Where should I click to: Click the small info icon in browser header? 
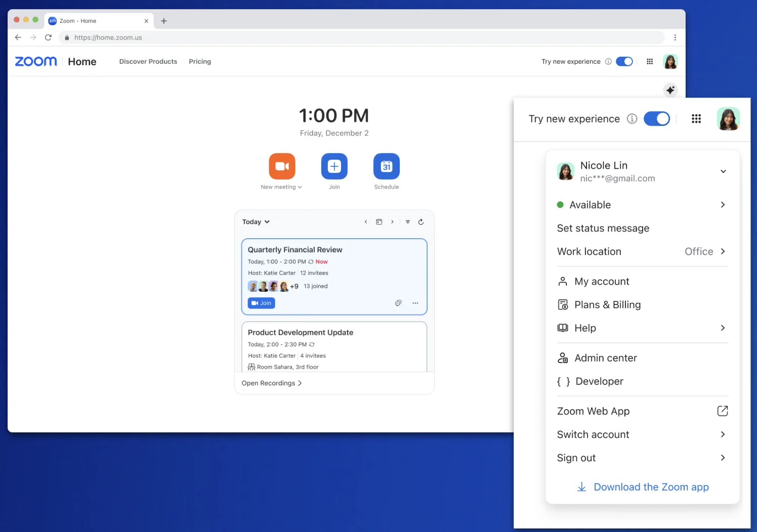608,62
